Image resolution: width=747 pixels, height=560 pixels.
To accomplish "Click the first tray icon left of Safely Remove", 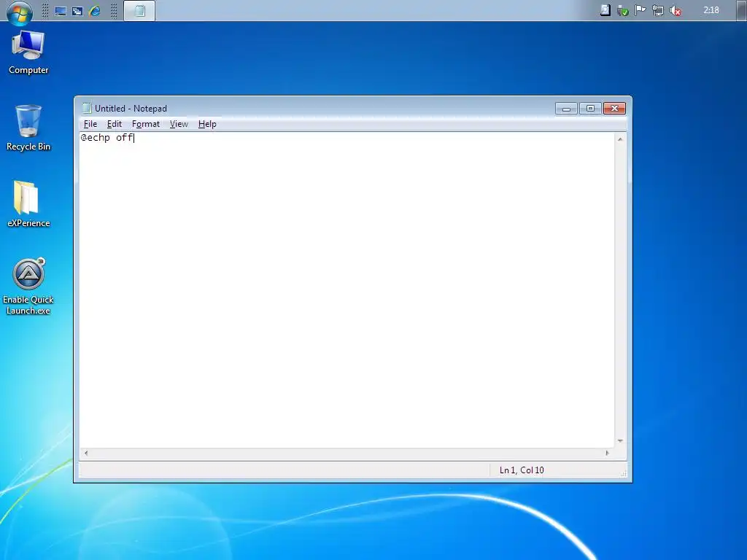I will [x=605, y=10].
